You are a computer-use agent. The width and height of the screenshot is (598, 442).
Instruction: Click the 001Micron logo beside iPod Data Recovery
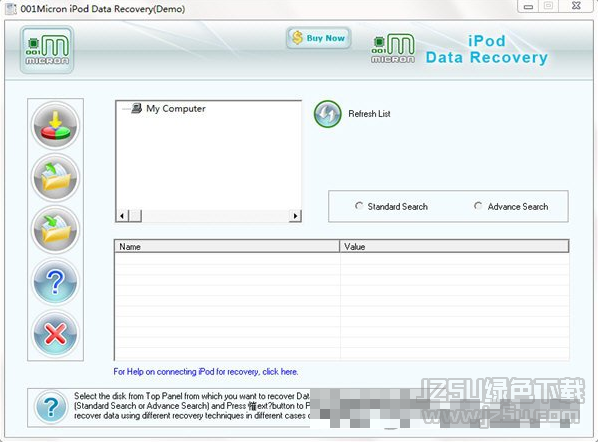tap(393, 48)
